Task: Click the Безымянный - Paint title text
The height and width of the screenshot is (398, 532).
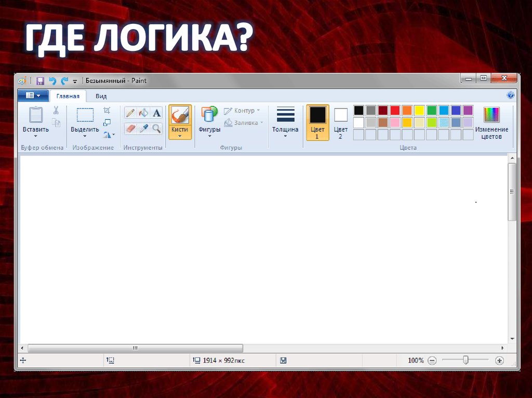Action: [x=116, y=80]
